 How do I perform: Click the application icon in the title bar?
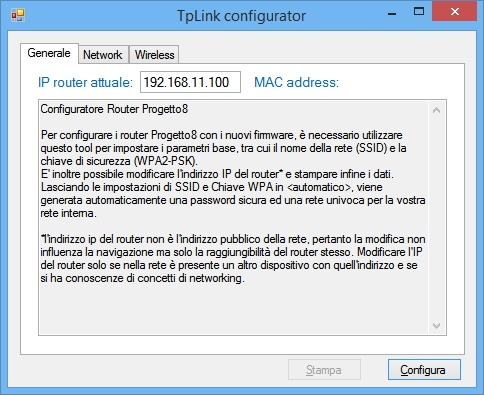18,15
